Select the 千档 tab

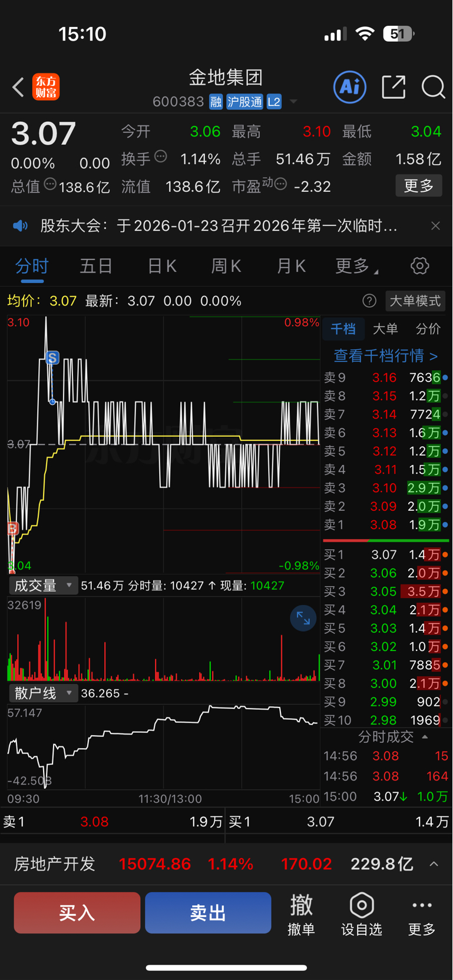pyautogui.click(x=343, y=329)
